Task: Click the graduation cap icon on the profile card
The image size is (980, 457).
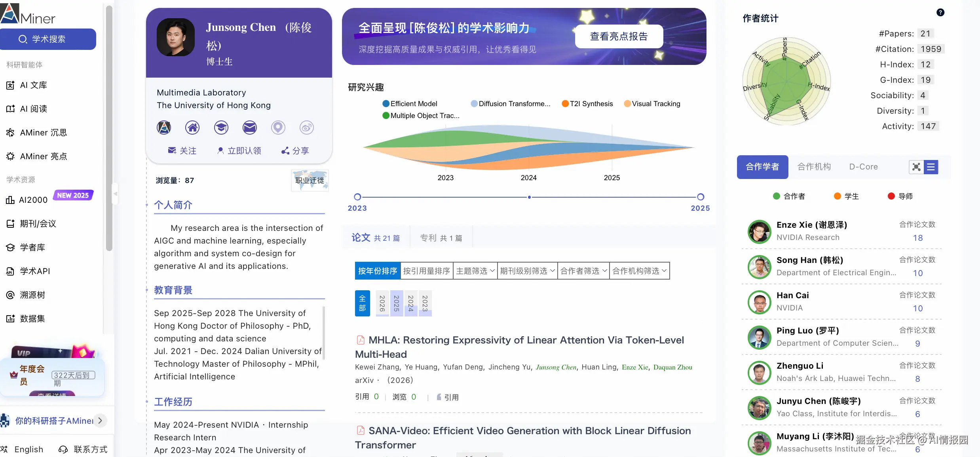Action: pyautogui.click(x=221, y=128)
